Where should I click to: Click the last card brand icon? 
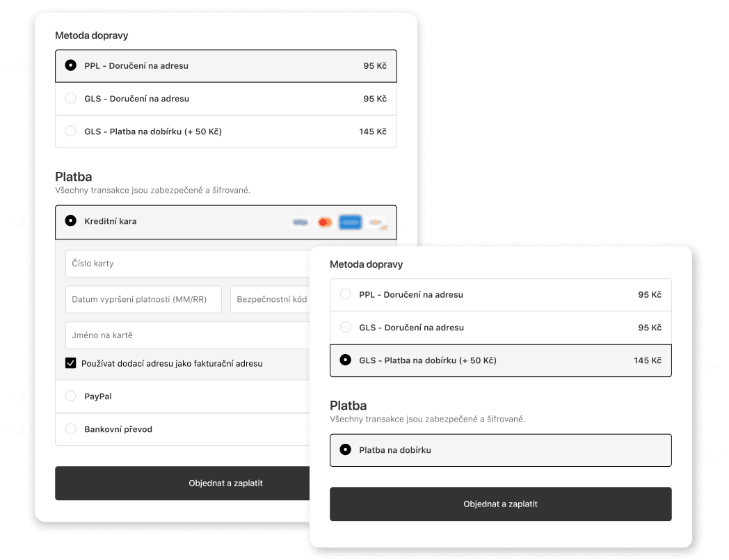pos(377,223)
